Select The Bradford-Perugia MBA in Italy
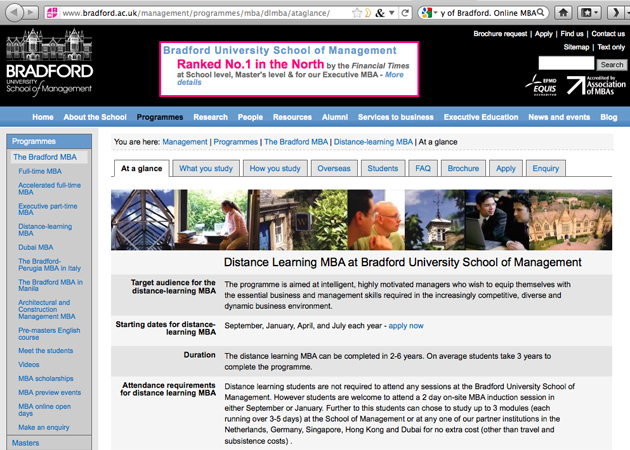This screenshot has height=450, width=630. [x=49, y=264]
